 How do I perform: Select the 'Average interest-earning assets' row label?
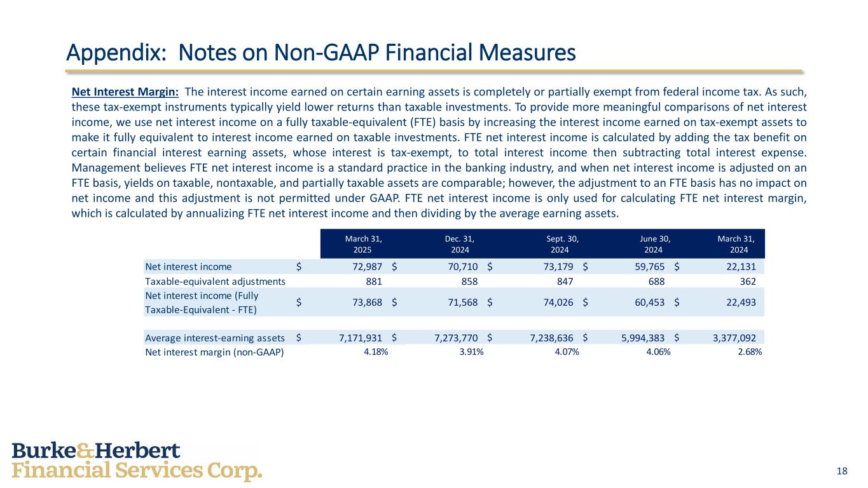click(x=214, y=337)
